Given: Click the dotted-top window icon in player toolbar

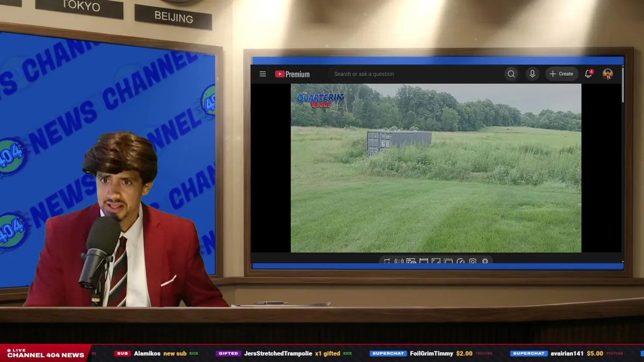Looking at the screenshot, I should pyautogui.click(x=448, y=261).
